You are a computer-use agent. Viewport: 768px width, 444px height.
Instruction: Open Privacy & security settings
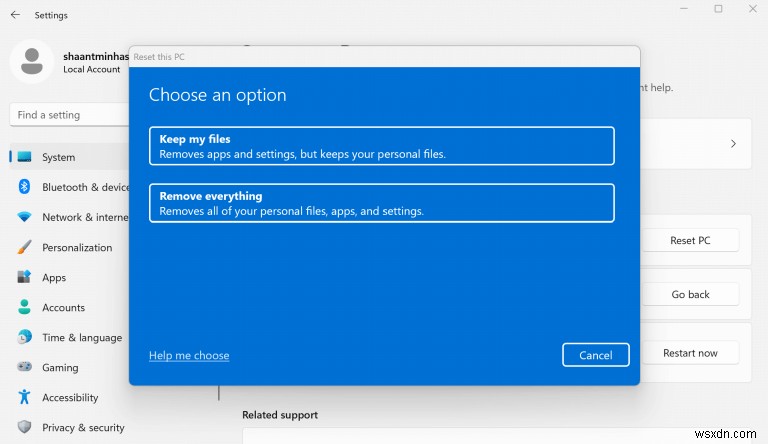point(70,427)
